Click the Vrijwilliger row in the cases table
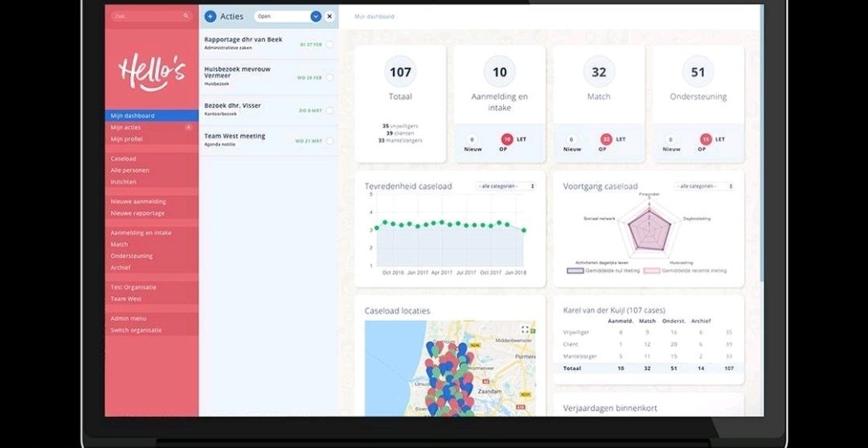This screenshot has height=448, width=868. click(648, 332)
